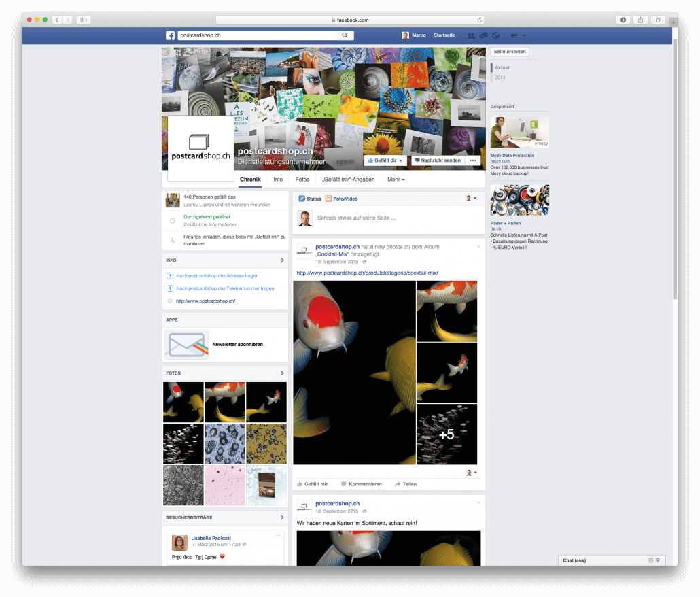The height and width of the screenshot is (597, 700).
Task: Open options chevron on second postcardshop.ch post
Action: click(478, 502)
